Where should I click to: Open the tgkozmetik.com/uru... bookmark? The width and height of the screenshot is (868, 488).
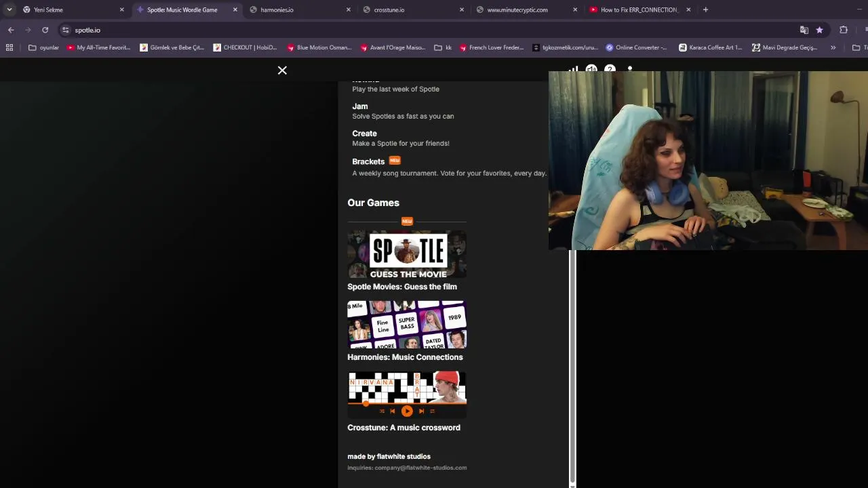tap(565, 47)
